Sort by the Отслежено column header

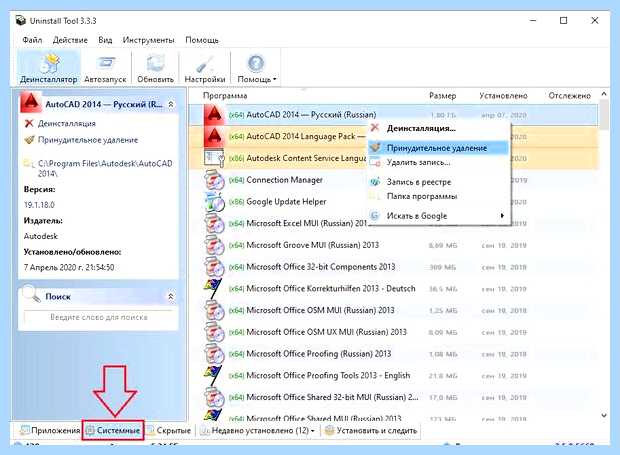(x=569, y=96)
